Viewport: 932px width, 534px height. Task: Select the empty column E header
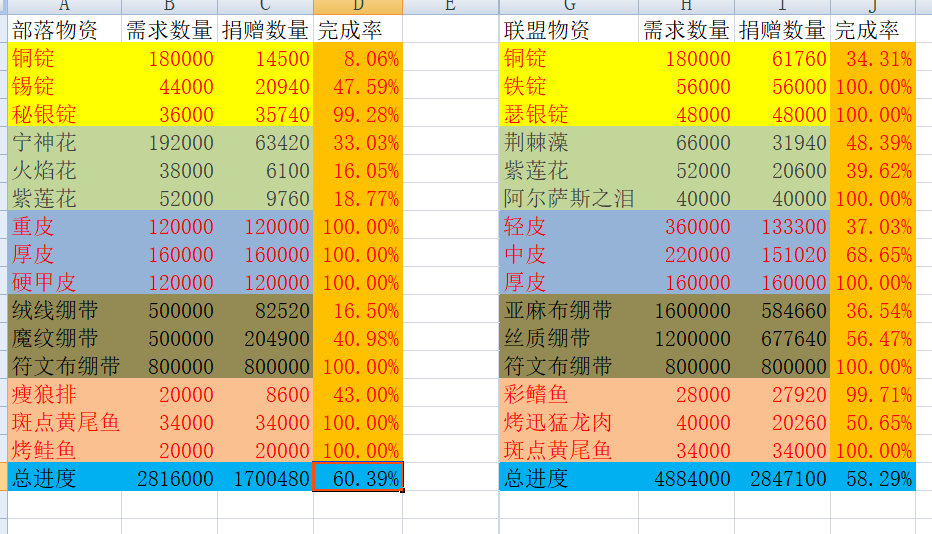coord(450,7)
